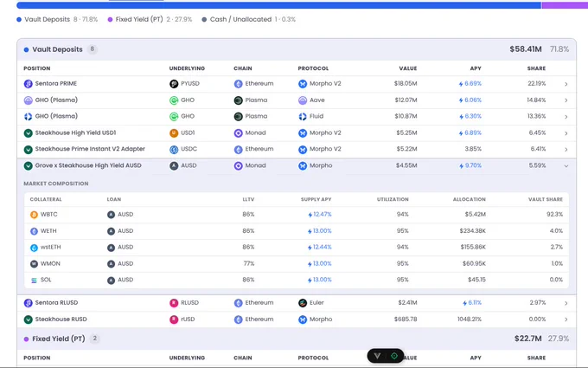Viewport: 588px width, 368px height.
Task: Click the 9.70% APY in Grove row
Action: click(470, 165)
